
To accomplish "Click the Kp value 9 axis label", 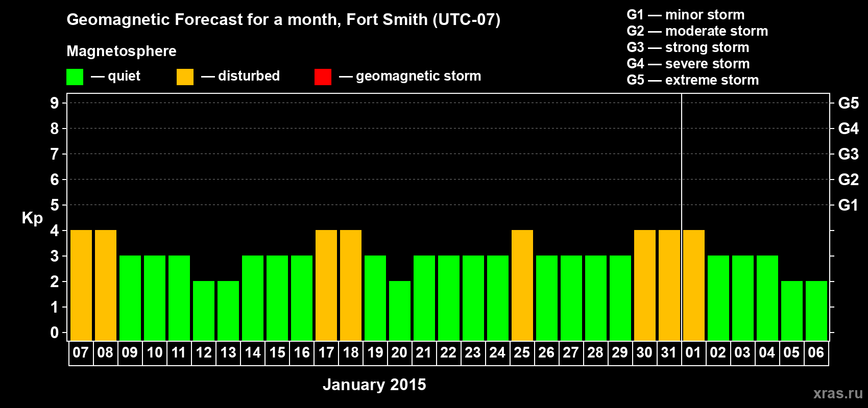I will (55, 103).
